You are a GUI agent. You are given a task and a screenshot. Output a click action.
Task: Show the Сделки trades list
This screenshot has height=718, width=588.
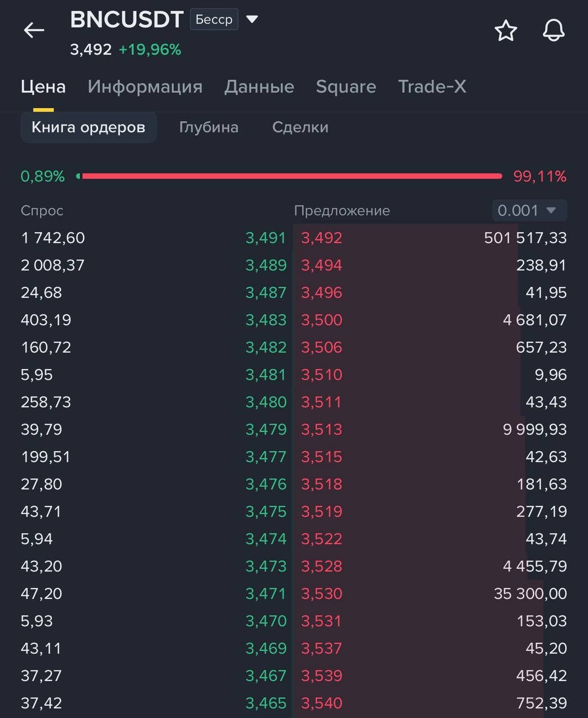300,127
